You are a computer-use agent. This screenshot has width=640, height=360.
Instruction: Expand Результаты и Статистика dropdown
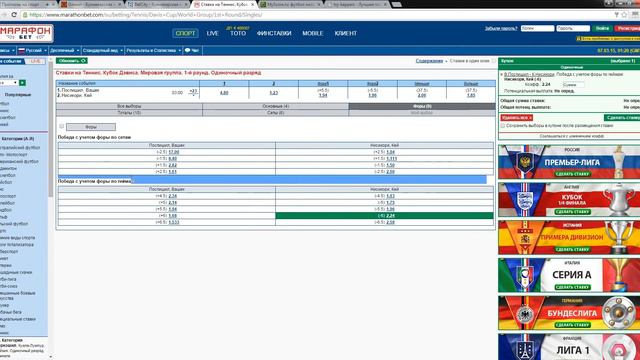tap(153, 51)
